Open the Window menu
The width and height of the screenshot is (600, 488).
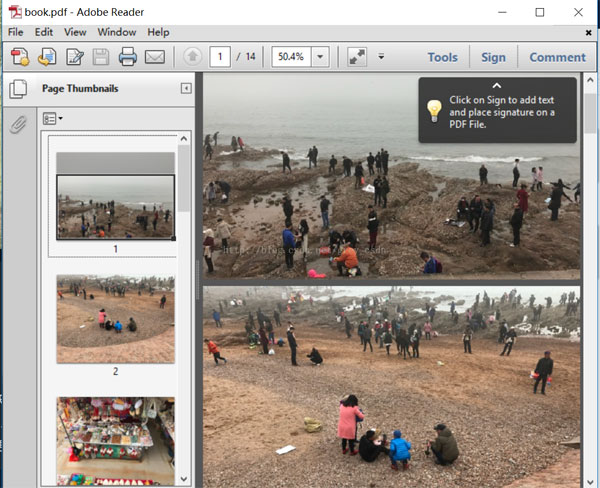click(117, 32)
